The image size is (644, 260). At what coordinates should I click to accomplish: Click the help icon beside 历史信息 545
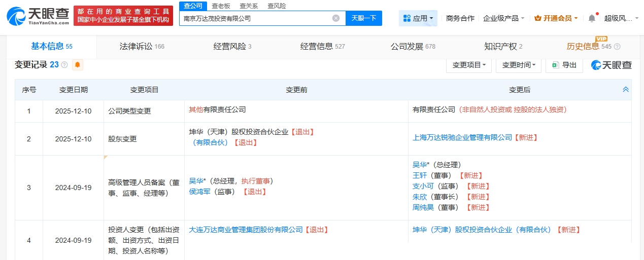[617, 47]
